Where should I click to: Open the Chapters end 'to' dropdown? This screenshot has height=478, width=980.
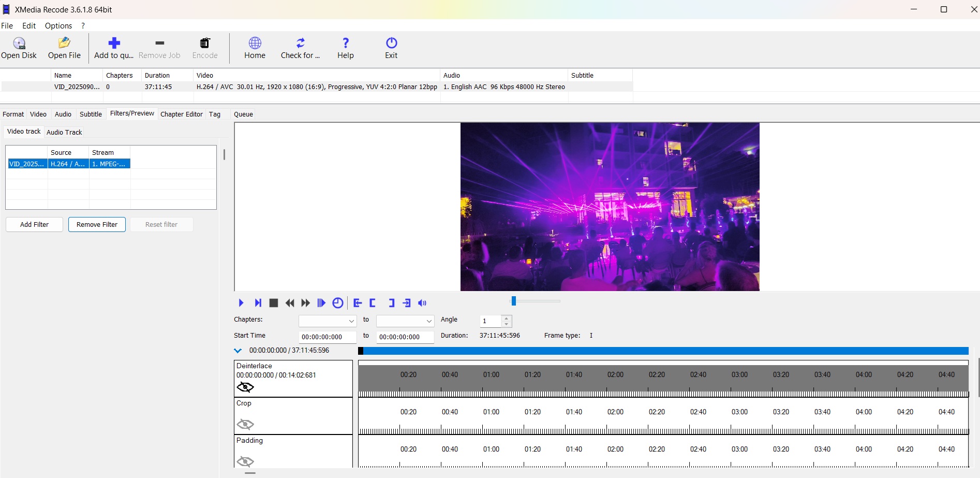[405, 321]
